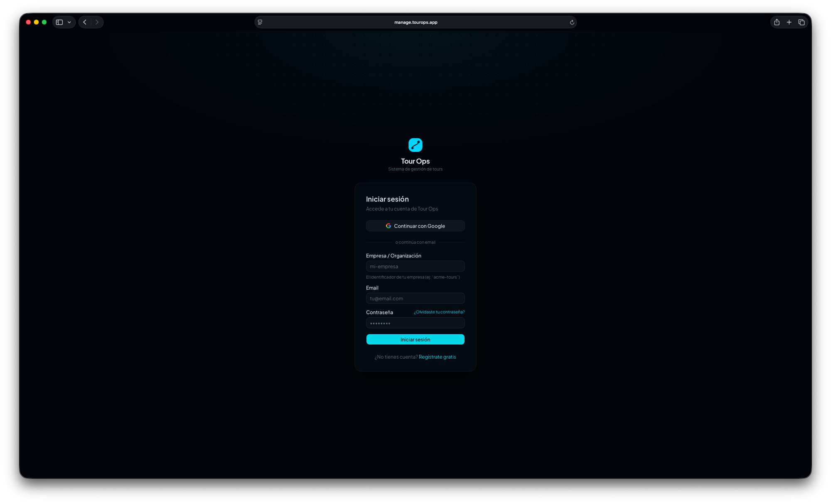The image size is (831, 504).
Task: Click the back navigation arrow
Action: click(84, 22)
